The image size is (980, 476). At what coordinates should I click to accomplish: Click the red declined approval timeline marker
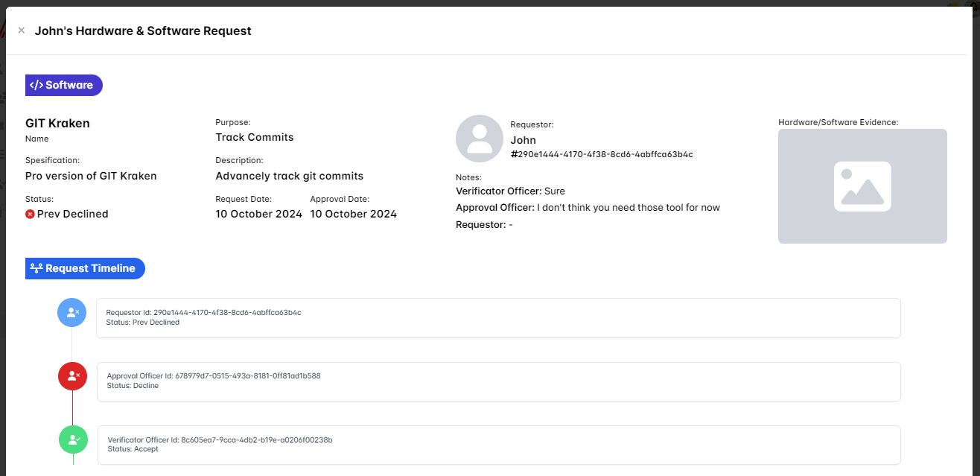[x=73, y=376]
